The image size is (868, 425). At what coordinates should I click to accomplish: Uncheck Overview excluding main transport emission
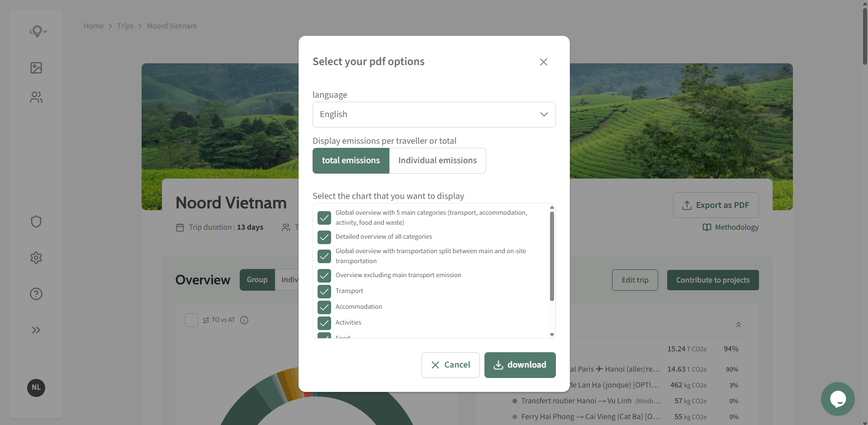324,276
